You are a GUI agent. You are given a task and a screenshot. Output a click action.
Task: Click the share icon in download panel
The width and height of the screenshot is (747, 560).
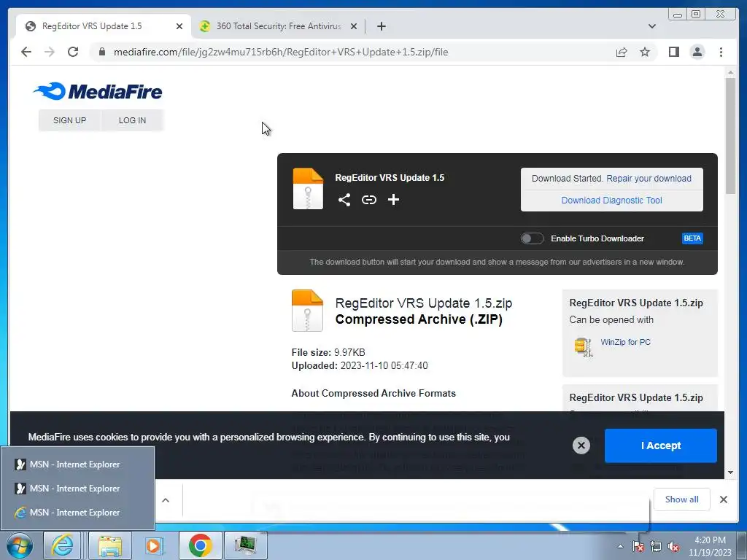tap(344, 200)
